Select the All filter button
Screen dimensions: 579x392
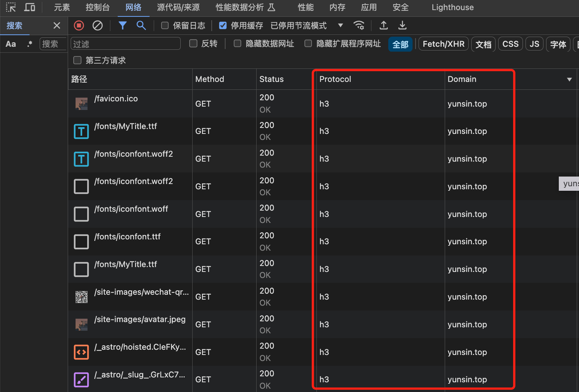point(400,44)
